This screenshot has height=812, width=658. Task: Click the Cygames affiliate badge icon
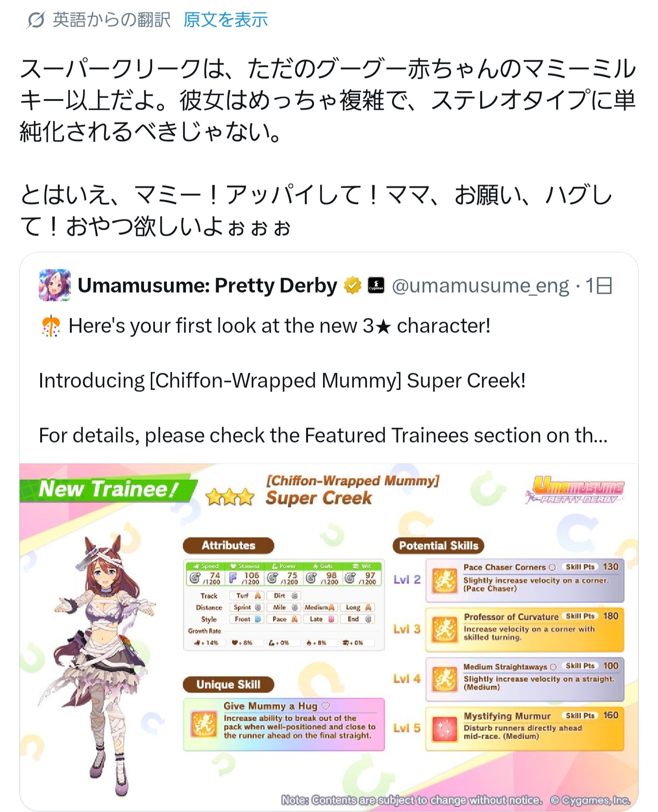pyautogui.click(x=376, y=286)
